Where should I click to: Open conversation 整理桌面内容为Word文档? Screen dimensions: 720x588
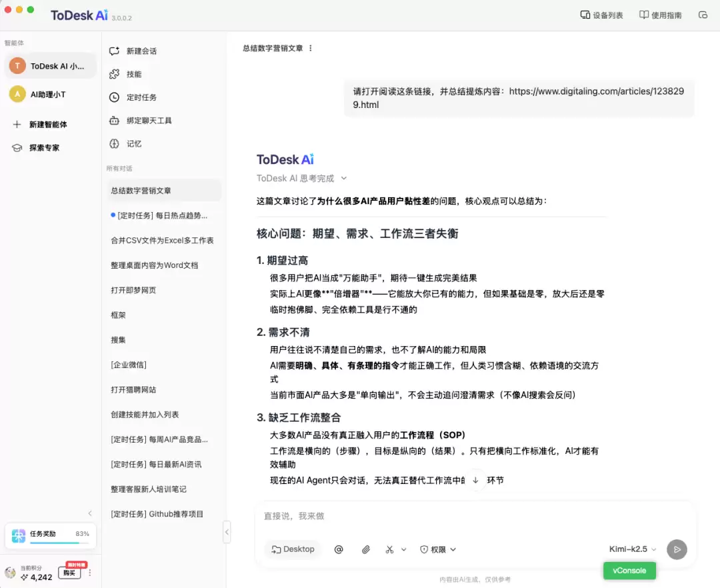165,265
